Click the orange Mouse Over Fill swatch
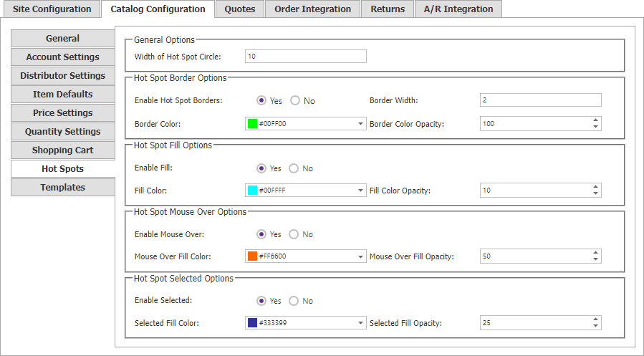The height and width of the screenshot is (356, 644). pos(252,256)
